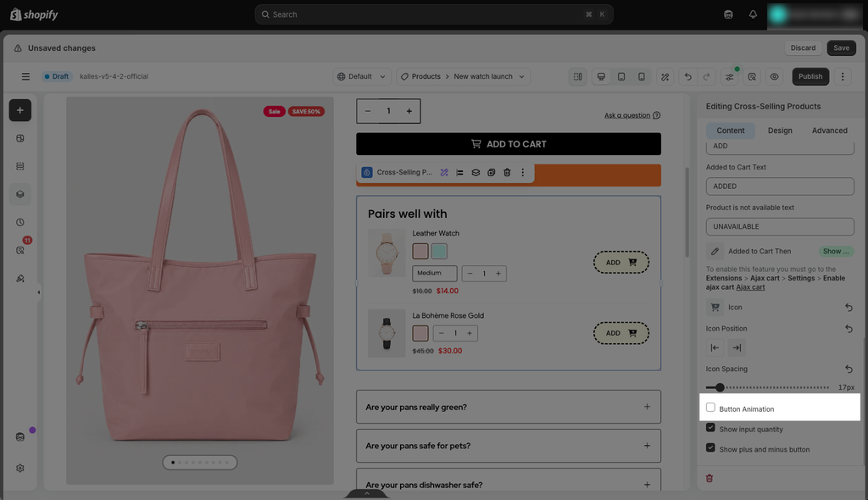Image resolution: width=868 pixels, height=500 pixels.
Task: Collapse the left sidebar arrow handle
Action: coord(38,292)
